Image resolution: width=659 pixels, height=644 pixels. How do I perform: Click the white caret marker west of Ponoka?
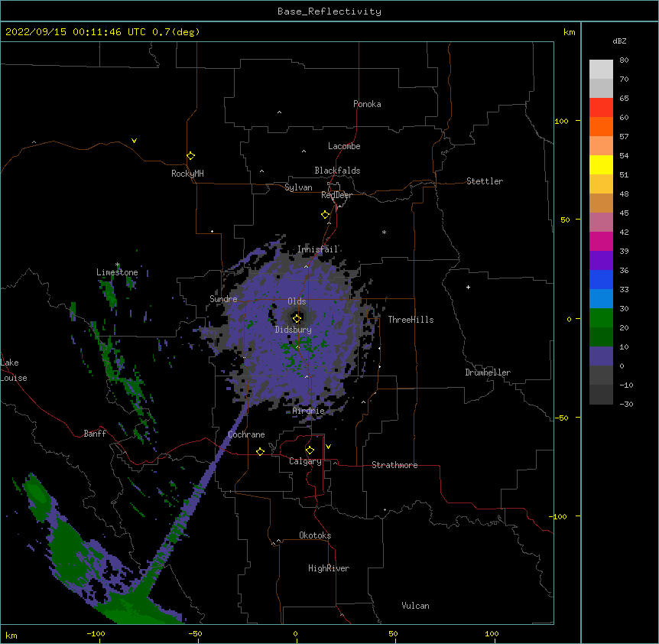[x=279, y=112]
